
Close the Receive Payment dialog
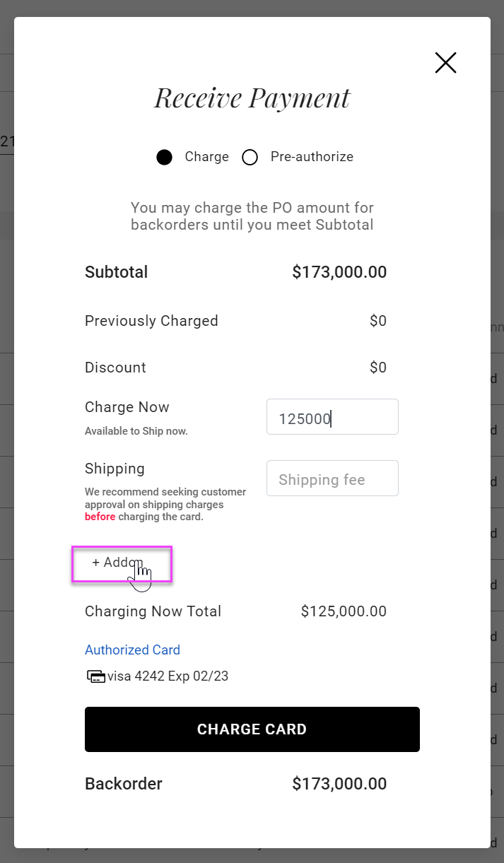point(445,63)
